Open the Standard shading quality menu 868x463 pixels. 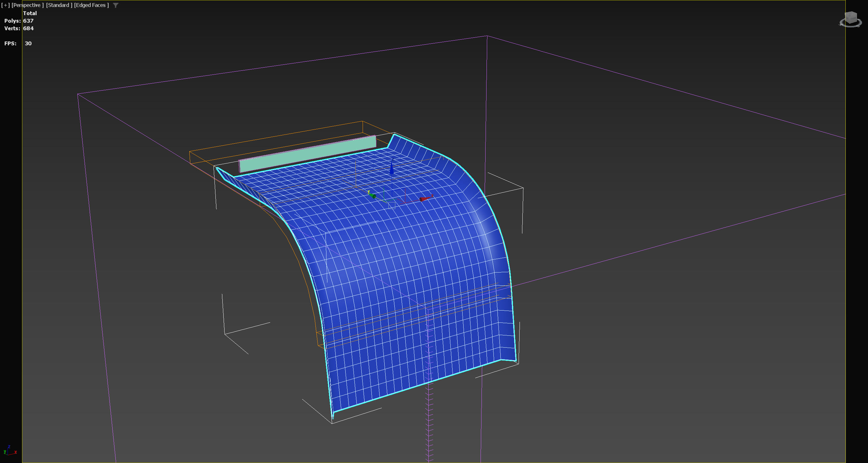pyautogui.click(x=59, y=5)
